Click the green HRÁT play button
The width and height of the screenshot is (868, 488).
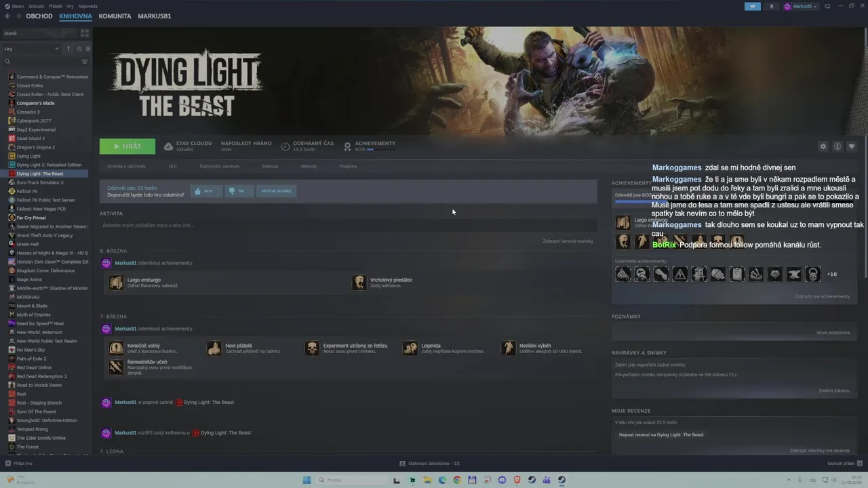(127, 146)
